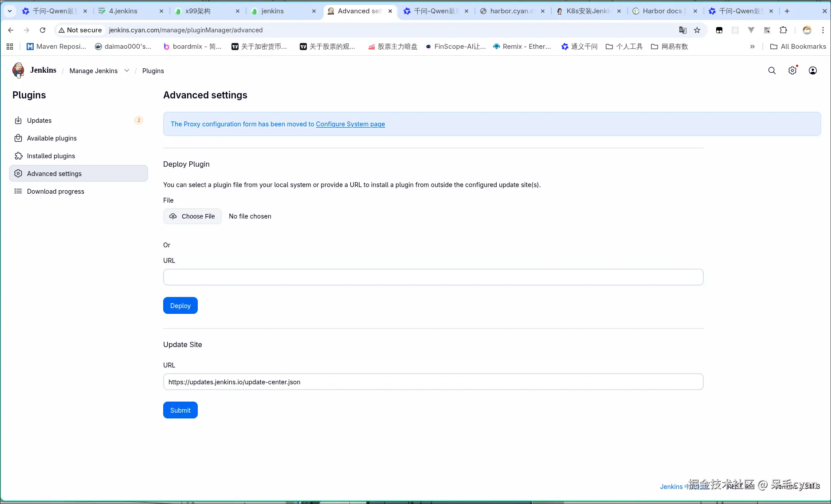Screen dimensions: 831x504
Task: Open Manage Jenkins gear icon in header
Action: click(x=792, y=70)
